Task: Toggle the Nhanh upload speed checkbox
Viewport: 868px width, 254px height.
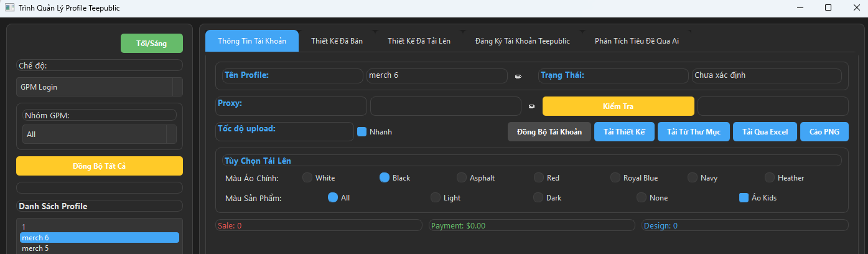Action: [362, 132]
